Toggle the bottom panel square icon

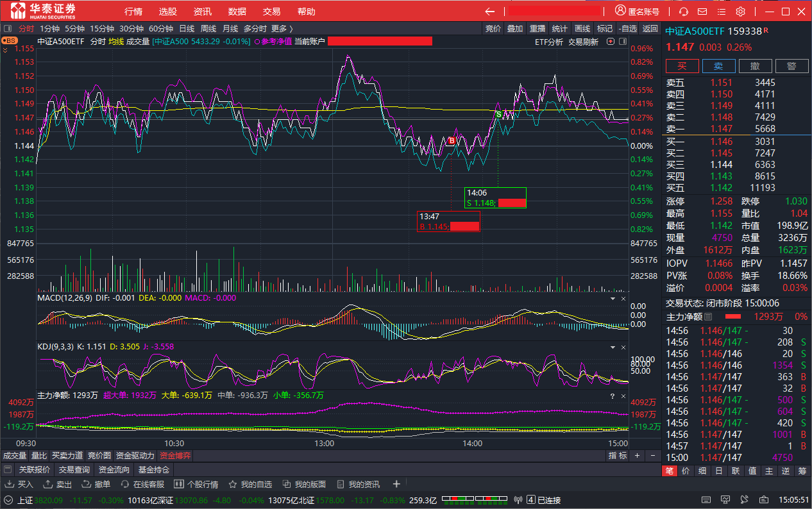point(8,470)
